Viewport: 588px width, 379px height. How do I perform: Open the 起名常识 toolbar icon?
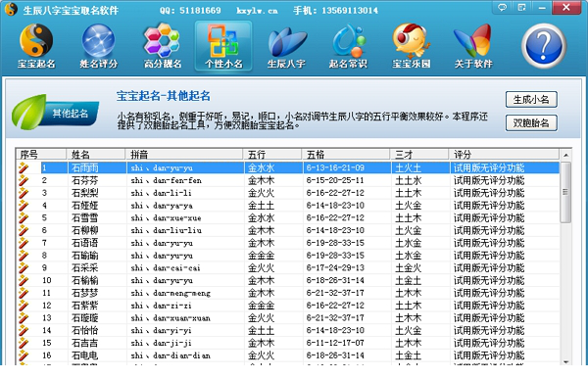point(348,46)
